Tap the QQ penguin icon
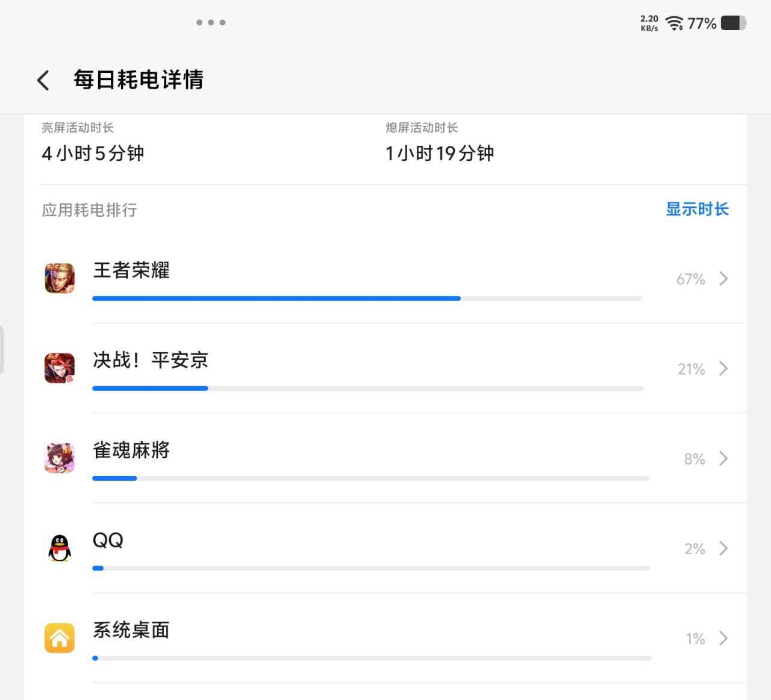Screen dimensions: 771x700 [60, 548]
